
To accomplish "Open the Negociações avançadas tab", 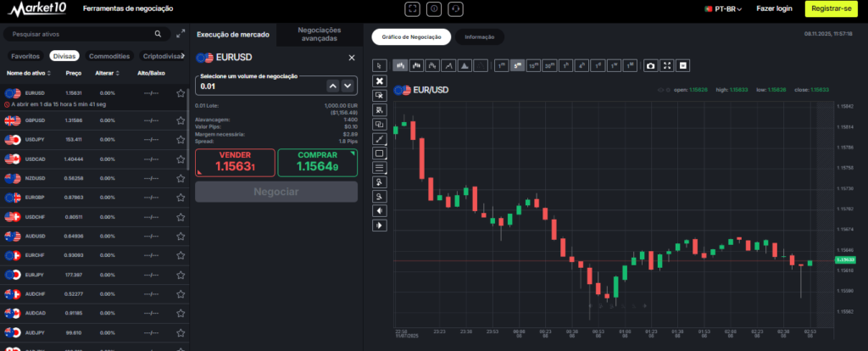I will [x=319, y=34].
